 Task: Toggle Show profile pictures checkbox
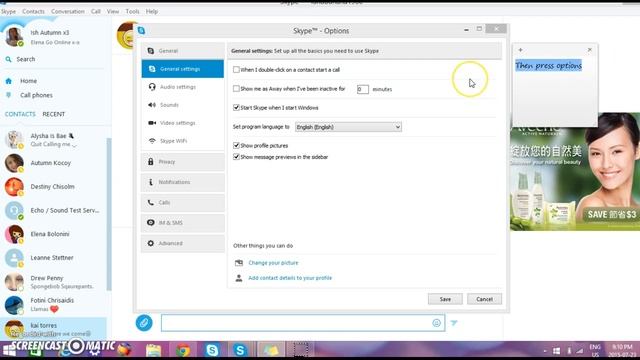[x=236, y=145]
